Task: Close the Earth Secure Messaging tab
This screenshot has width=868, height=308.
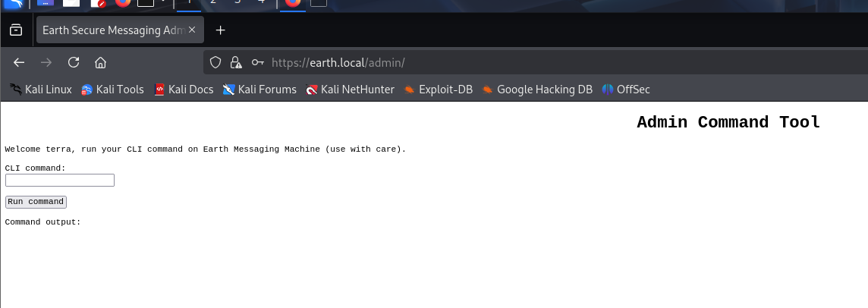Action: [x=192, y=30]
